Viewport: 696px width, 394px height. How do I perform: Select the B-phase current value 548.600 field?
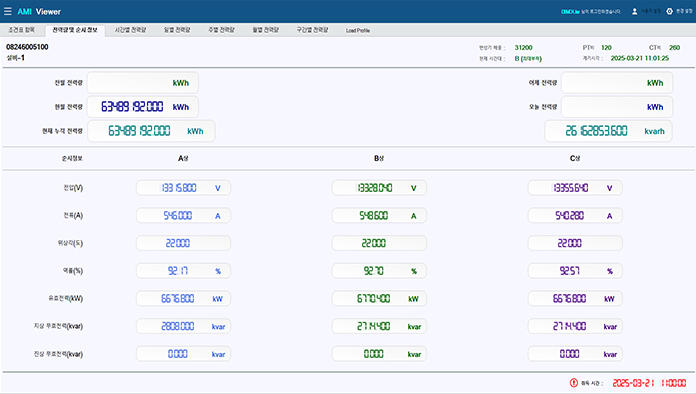point(379,216)
